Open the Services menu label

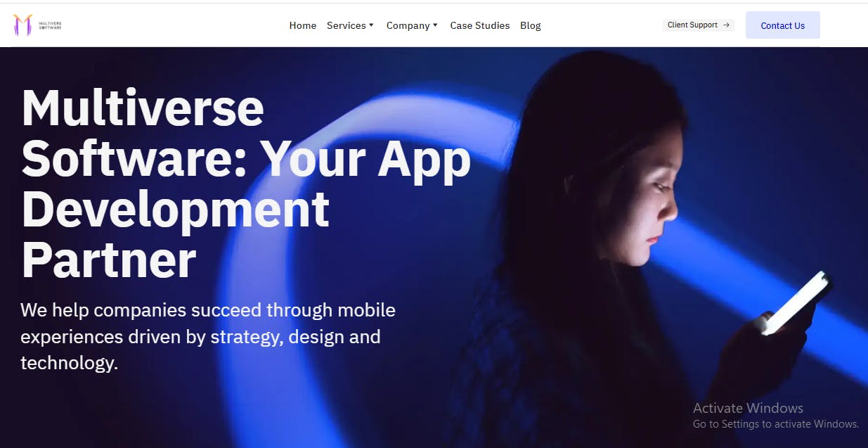pyautogui.click(x=346, y=25)
